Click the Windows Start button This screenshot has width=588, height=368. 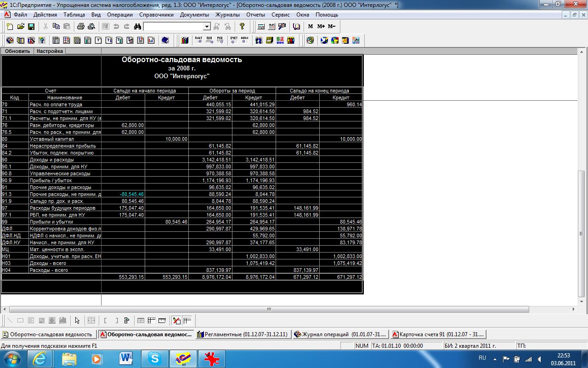12,358
